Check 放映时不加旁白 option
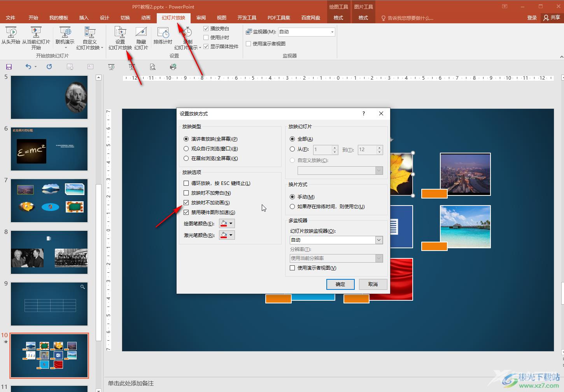564x392 pixels. pos(186,193)
